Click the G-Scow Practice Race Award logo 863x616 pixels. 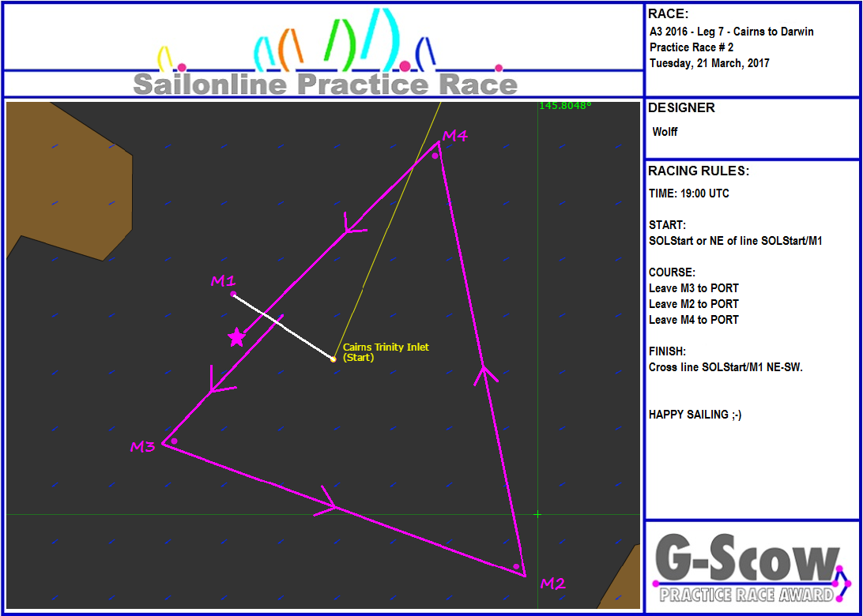pos(752,568)
